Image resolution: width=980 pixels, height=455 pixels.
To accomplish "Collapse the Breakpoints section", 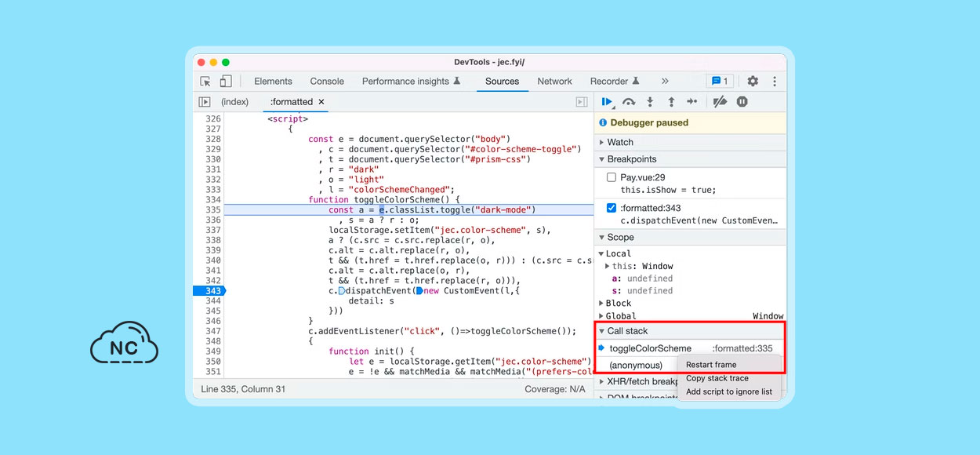I will point(690,159).
